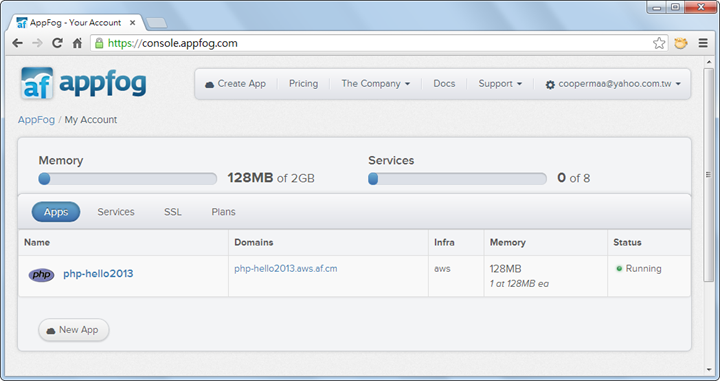Open the Pricing page
Image resolution: width=720 pixels, height=381 pixels.
click(304, 84)
